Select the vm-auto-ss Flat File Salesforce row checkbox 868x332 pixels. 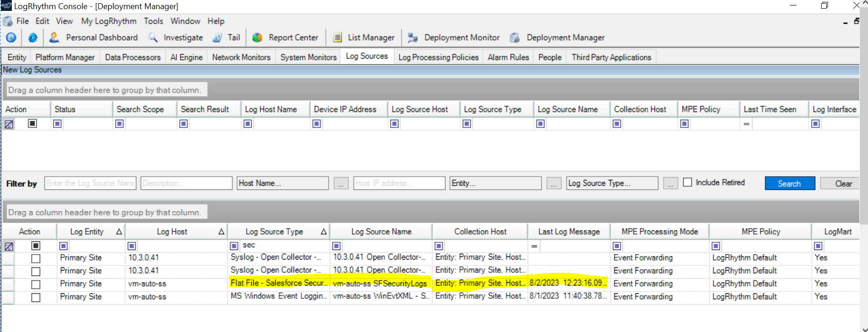[36, 284]
